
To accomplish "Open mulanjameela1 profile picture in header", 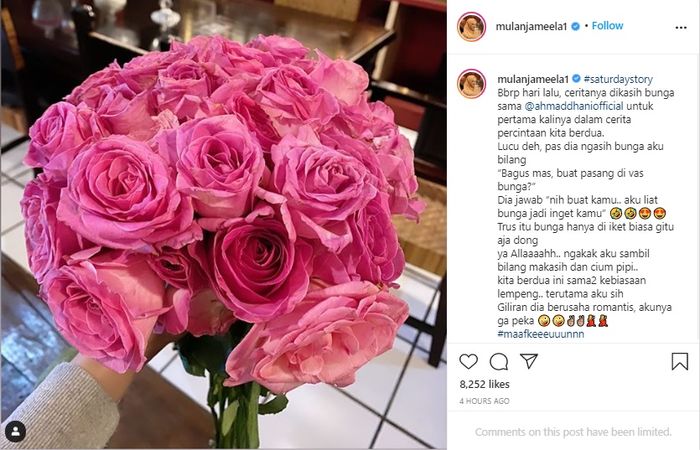I will [471, 27].
